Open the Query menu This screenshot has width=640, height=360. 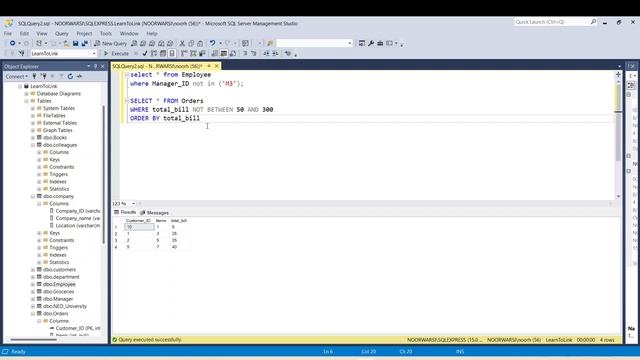tap(62, 33)
